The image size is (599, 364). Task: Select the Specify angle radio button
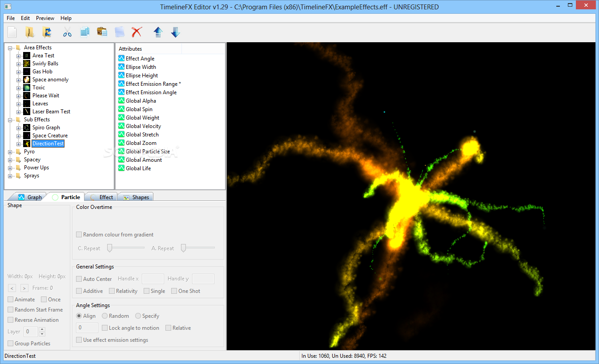click(138, 316)
